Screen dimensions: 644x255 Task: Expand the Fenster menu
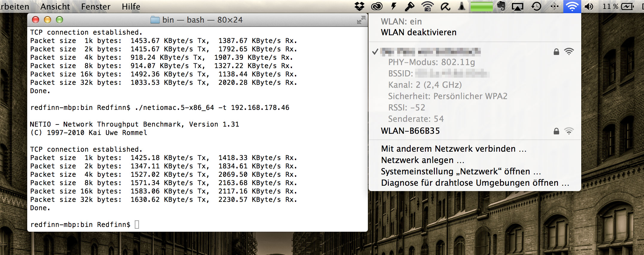[96, 6]
